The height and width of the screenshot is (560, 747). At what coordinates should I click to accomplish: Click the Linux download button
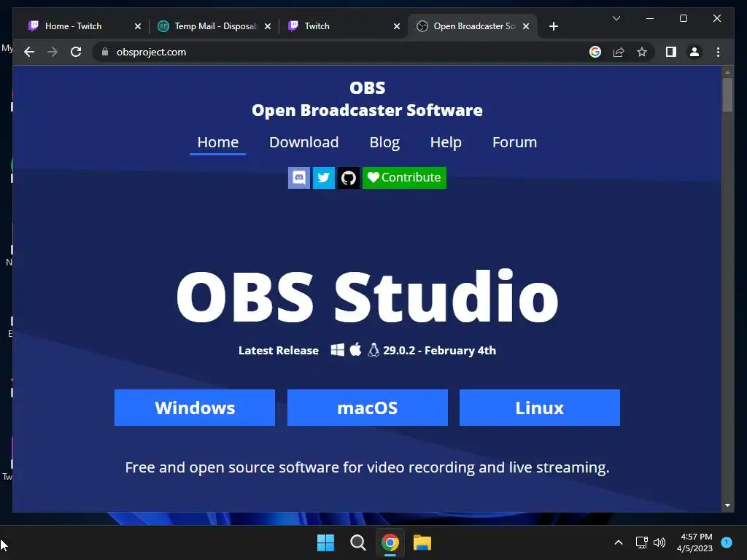tap(540, 408)
